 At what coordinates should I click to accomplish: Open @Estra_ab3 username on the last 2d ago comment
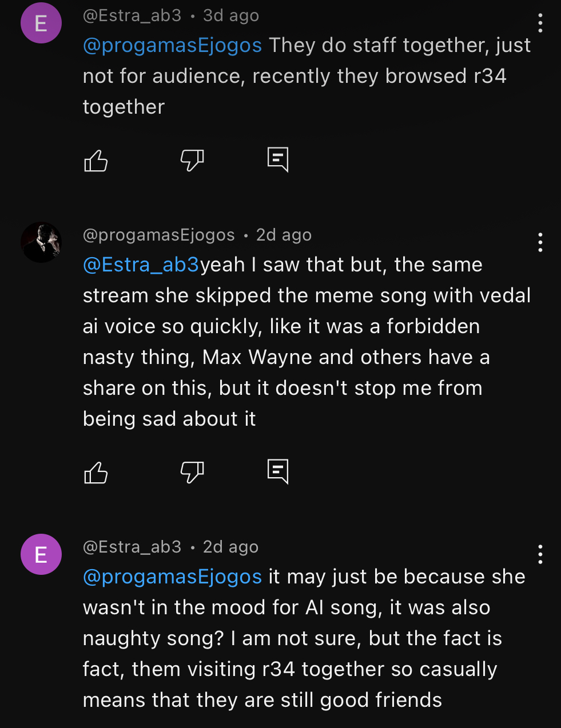pyautogui.click(x=132, y=547)
